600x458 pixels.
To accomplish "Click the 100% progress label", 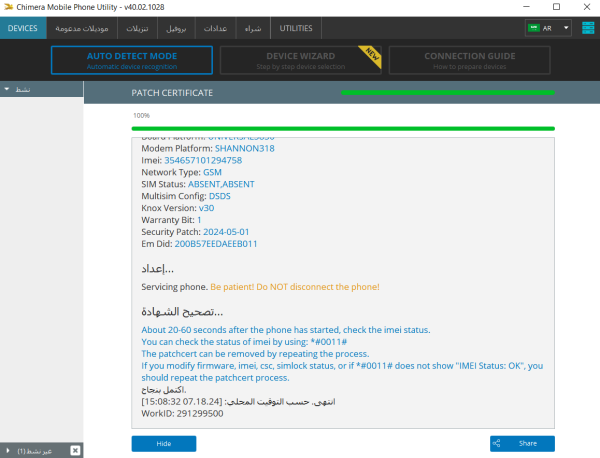I will (141, 116).
